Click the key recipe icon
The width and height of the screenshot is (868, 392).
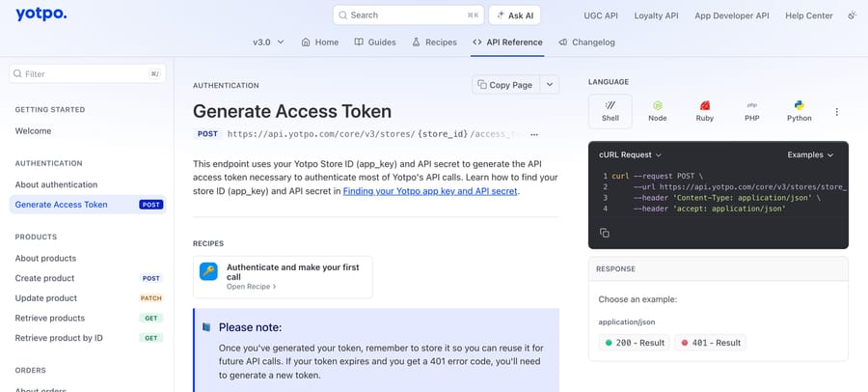click(x=208, y=271)
